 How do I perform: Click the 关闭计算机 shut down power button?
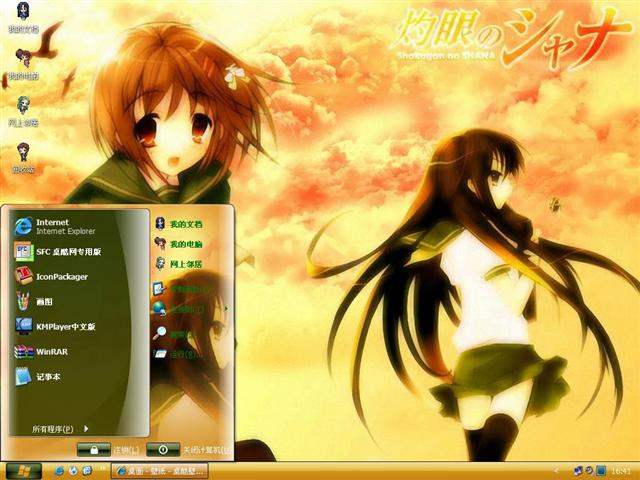[x=163, y=450]
